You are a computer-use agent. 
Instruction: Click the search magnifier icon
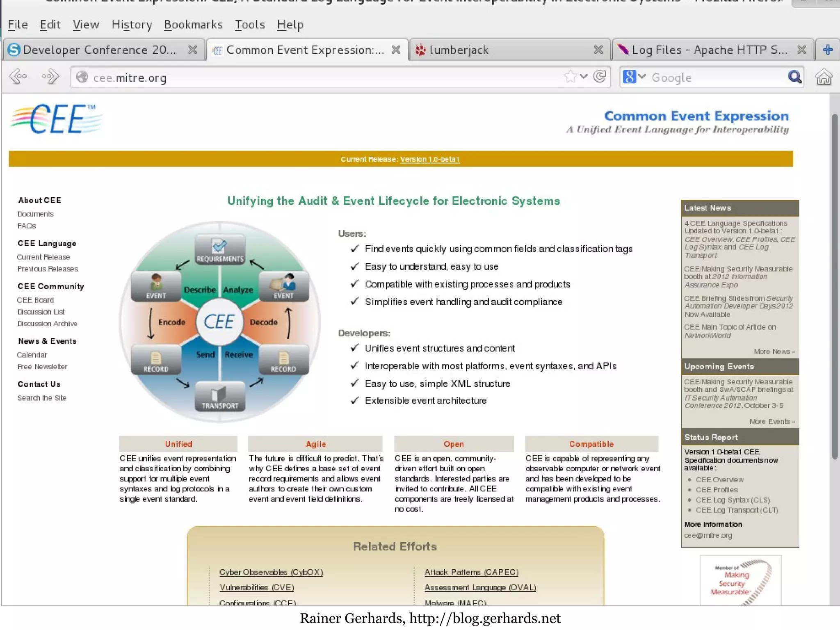click(x=794, y=77)
